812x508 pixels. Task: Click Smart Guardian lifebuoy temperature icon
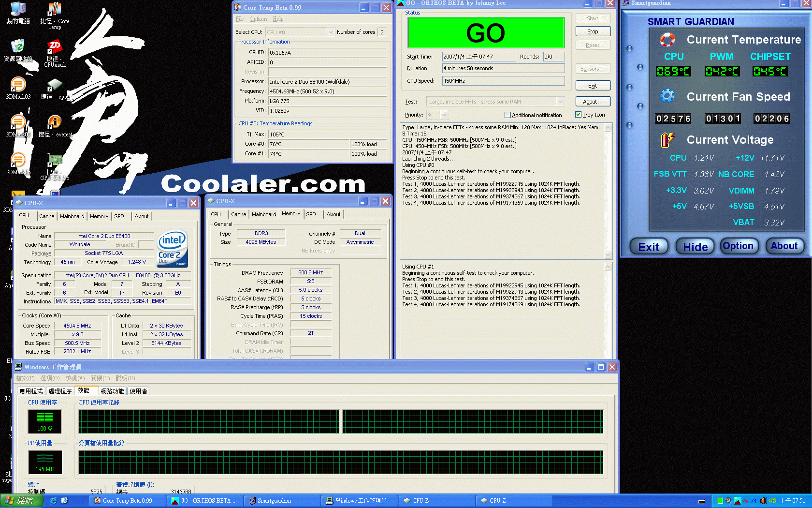pyautogui.click(x=667, y=39)
